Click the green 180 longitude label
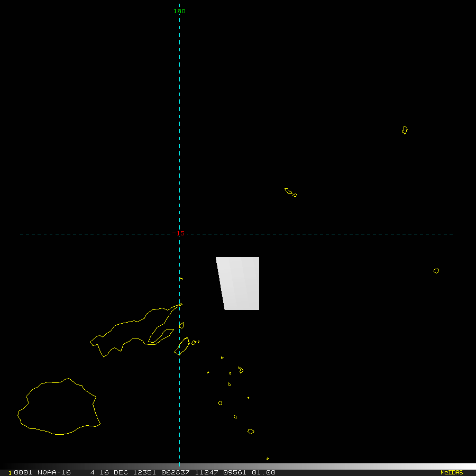Image resolution: width=476 pixels, height=476 pixels. point(179,11)
